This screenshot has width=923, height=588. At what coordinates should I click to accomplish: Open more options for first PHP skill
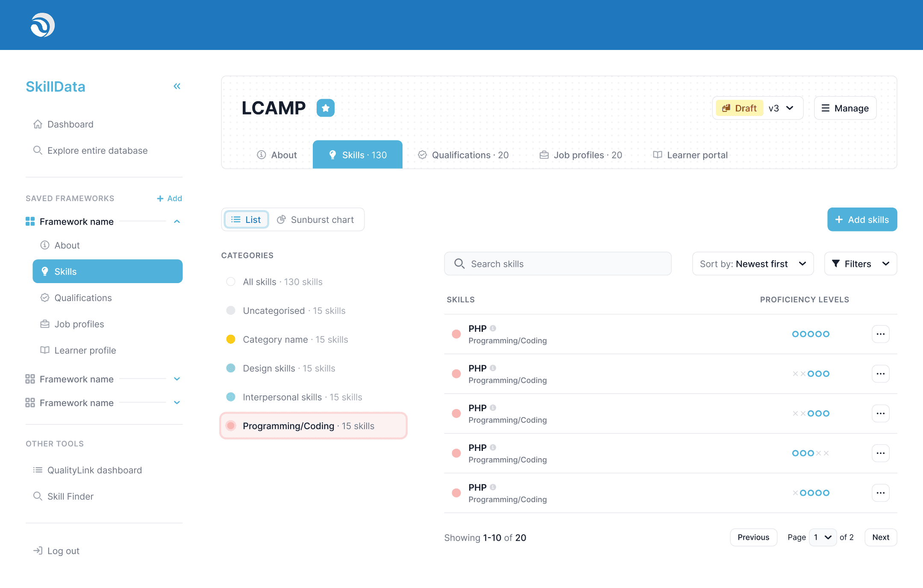click(880, 334)
